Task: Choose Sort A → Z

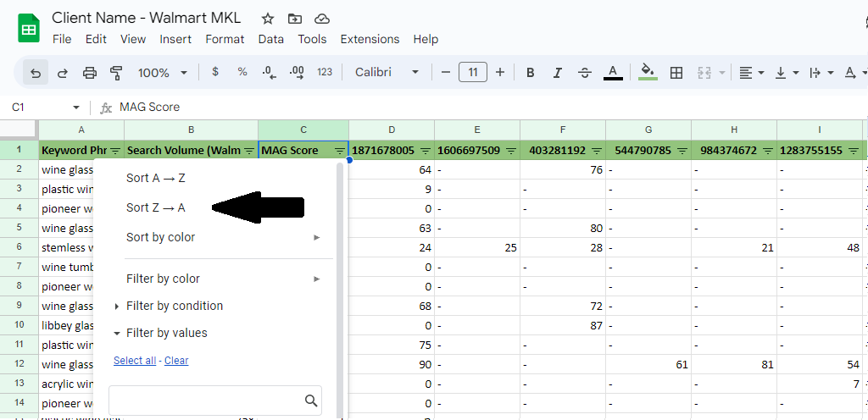Action: (156, 178)
